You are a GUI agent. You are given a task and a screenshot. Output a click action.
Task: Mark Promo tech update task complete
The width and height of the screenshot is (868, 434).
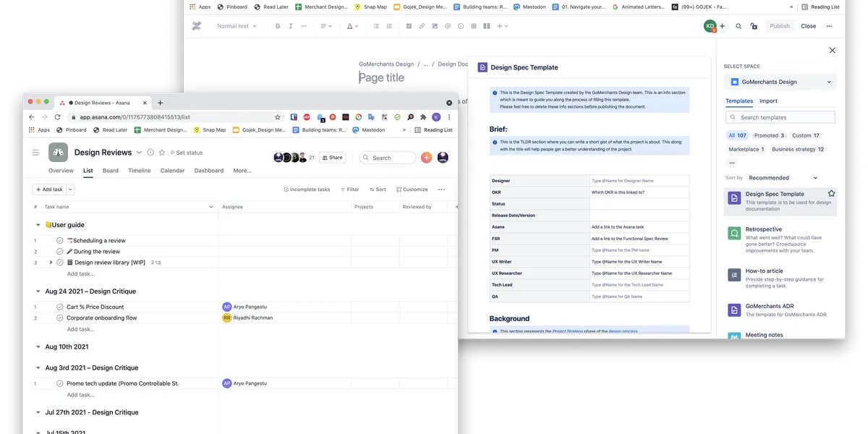59,383
